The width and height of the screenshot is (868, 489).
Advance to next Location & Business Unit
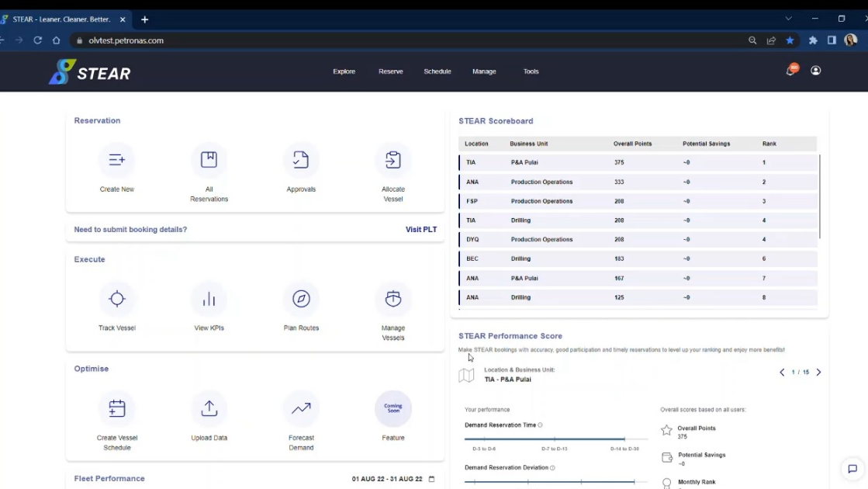click(x=818, y=372)
